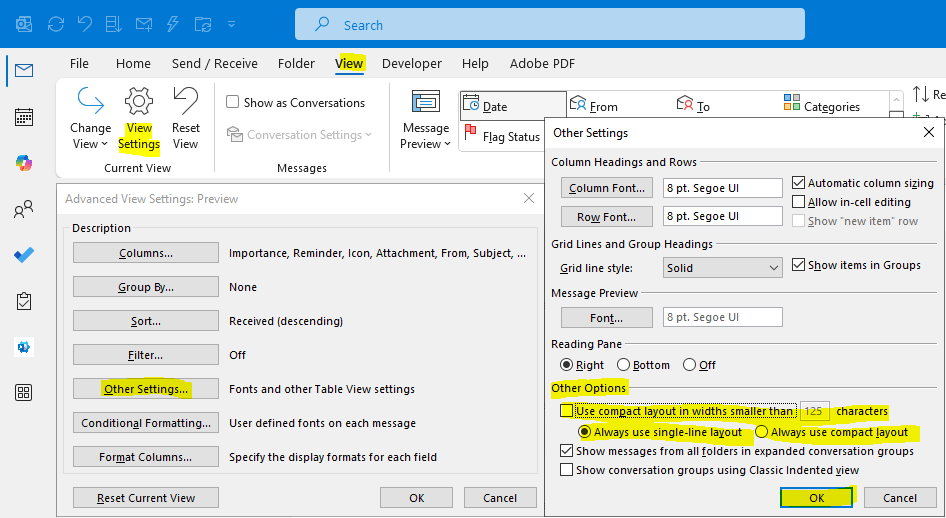
Task: Cancel the Other Settings dialog
Action: 900,497
